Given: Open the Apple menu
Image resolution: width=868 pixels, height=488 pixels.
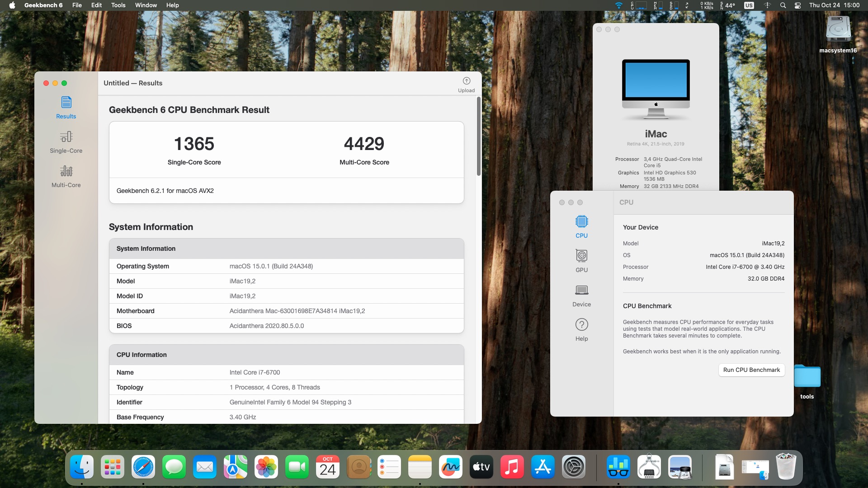Looking at the screenshot, I should tap(12, 5).
